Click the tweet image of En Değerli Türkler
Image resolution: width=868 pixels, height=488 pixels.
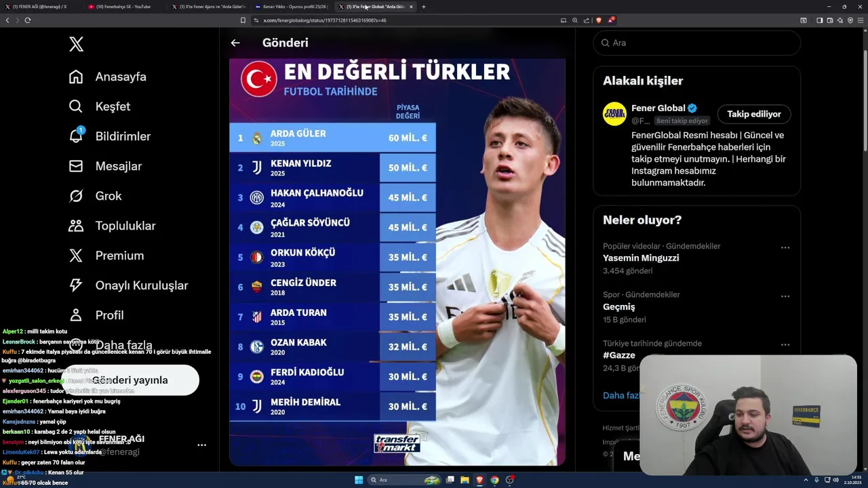tap(397, 262)
